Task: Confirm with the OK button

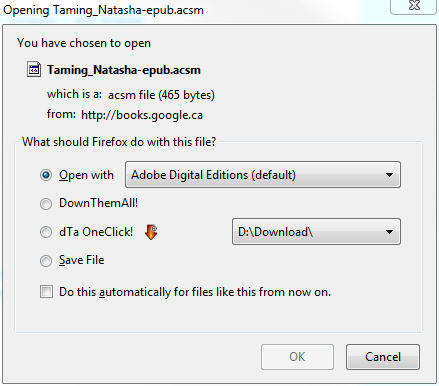Action: point(297,357)
